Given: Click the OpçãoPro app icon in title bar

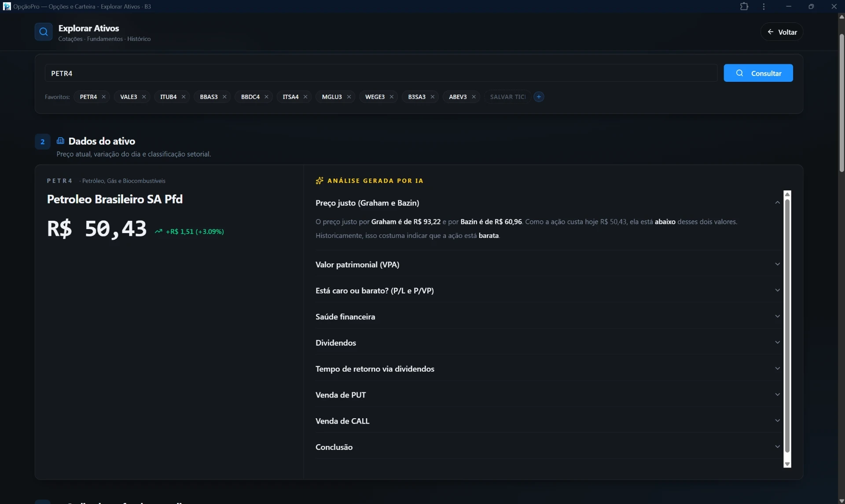Looking at the screenshot, I should 7,7.
